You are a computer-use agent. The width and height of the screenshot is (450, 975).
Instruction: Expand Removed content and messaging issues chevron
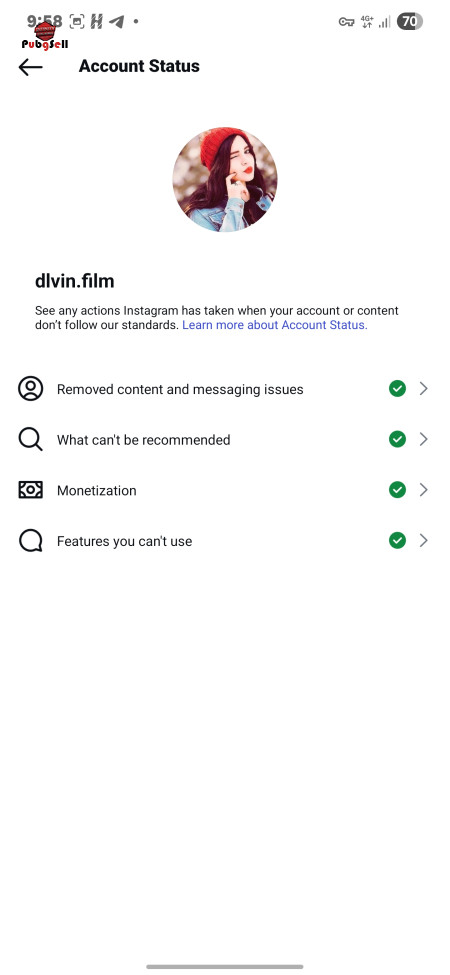pyautogui.click(x=423, y=389)
